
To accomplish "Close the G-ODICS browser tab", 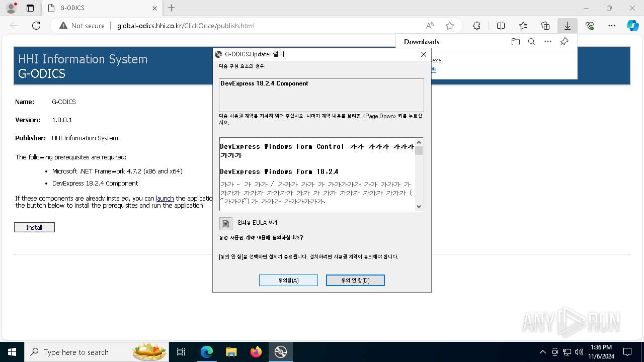I will pyautogui.click(x=154, y=8).
